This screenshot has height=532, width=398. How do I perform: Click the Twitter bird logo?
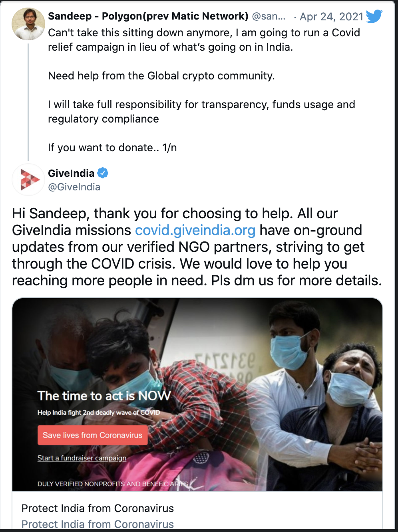point(374,16)
